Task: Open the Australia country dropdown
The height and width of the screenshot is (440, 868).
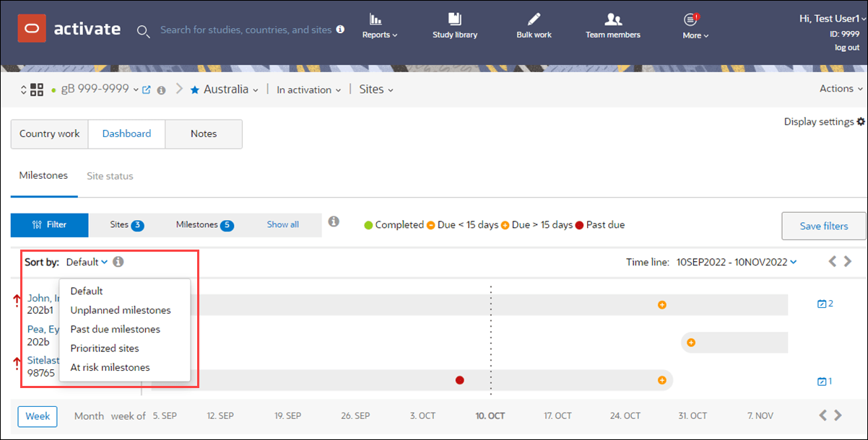Action: [x=224, y=89]
